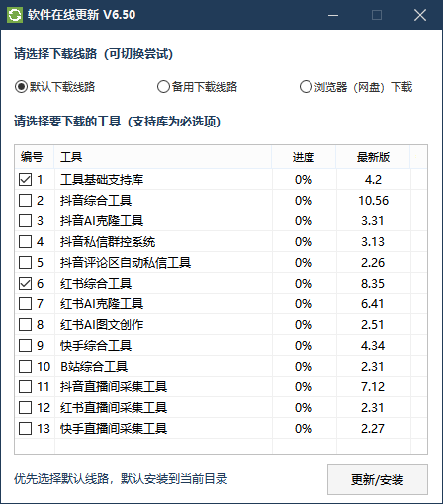Enable 抖音AI克隆工具 checkbox
This screenshot has height=504, width=443.
pyautogui.click(x=26, y=221)
